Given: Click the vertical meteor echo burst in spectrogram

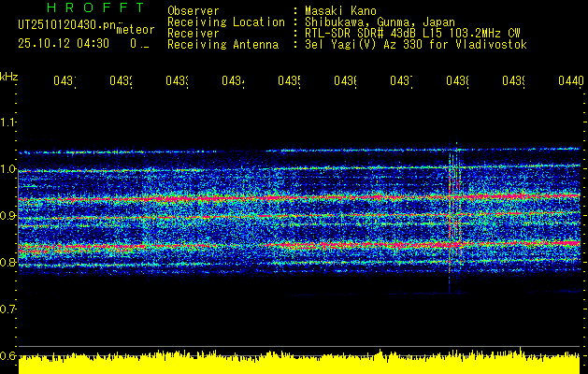Looking at the screenshot, I should pyautogui.click(x=454, y=216).
